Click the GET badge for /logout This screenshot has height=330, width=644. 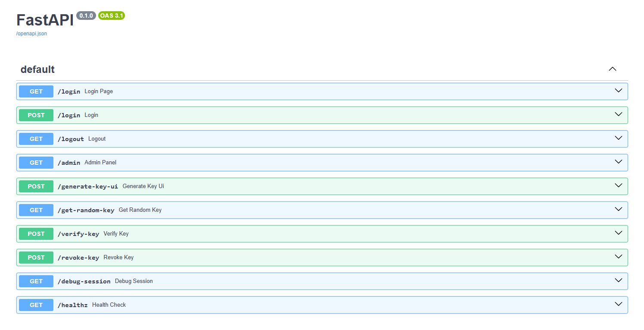(36, 139)
